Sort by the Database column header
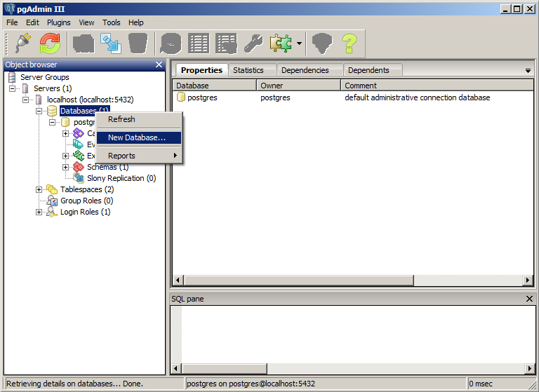This screenshot has width=539, height=392. coord(214,86)
